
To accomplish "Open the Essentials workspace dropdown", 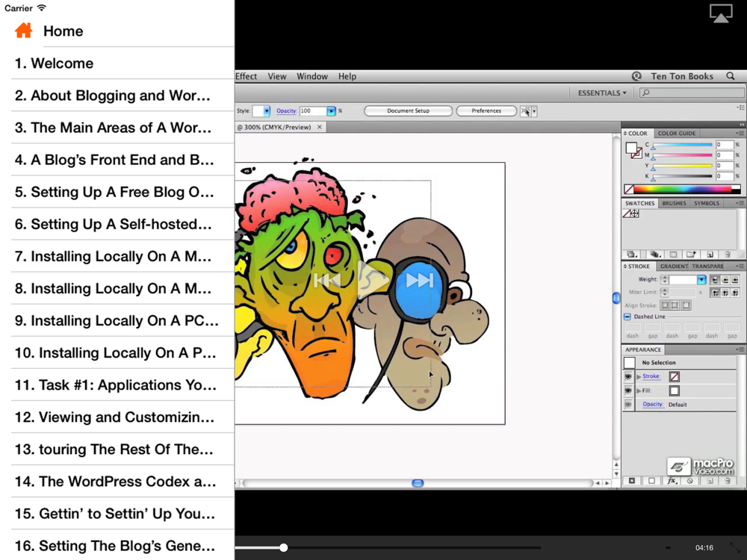I will tap(602, 93).
